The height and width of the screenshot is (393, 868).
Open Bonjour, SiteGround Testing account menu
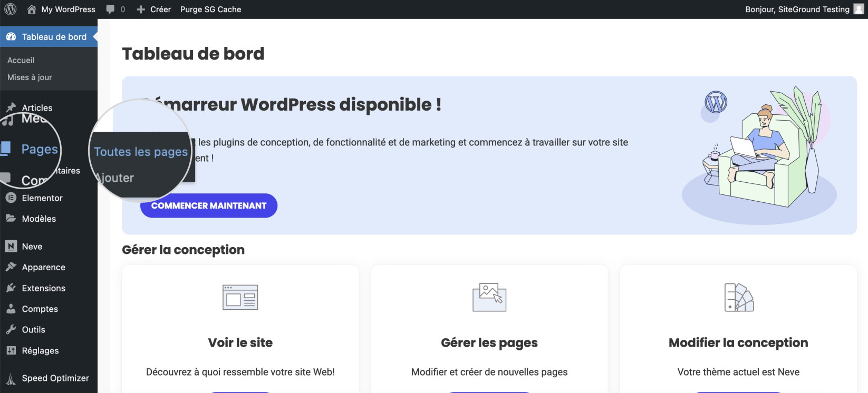pos(797,9)
